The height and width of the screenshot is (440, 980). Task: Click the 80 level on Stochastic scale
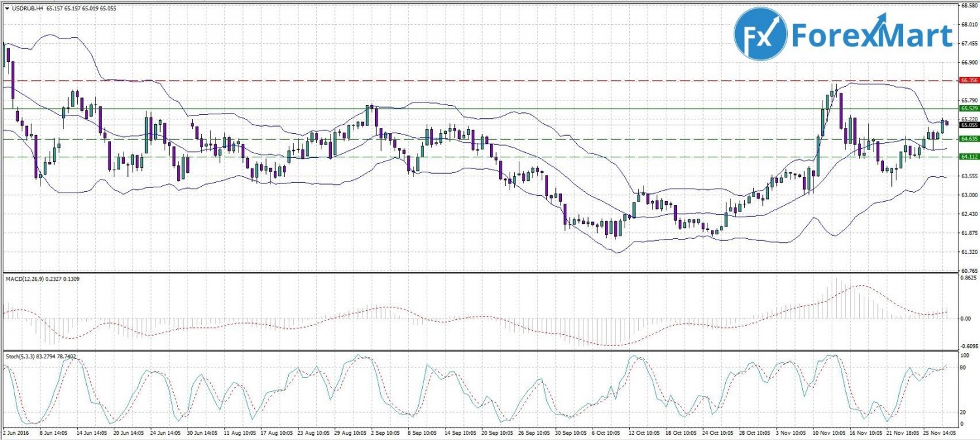tap(963, 368)
